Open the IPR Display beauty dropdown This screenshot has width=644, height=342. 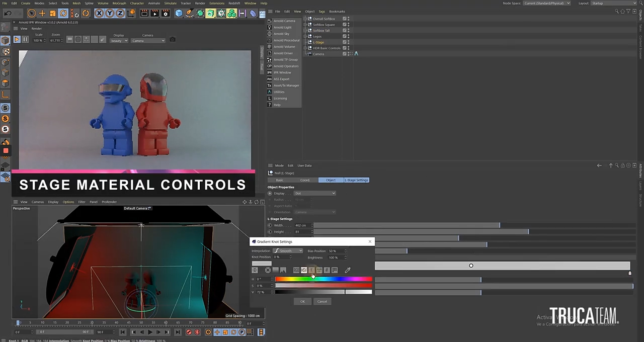(x=119, y=41)
